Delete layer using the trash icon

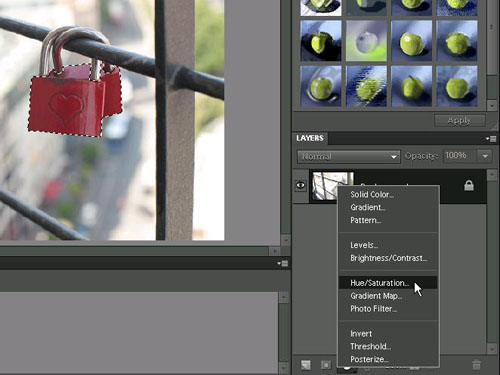(477, 365)
